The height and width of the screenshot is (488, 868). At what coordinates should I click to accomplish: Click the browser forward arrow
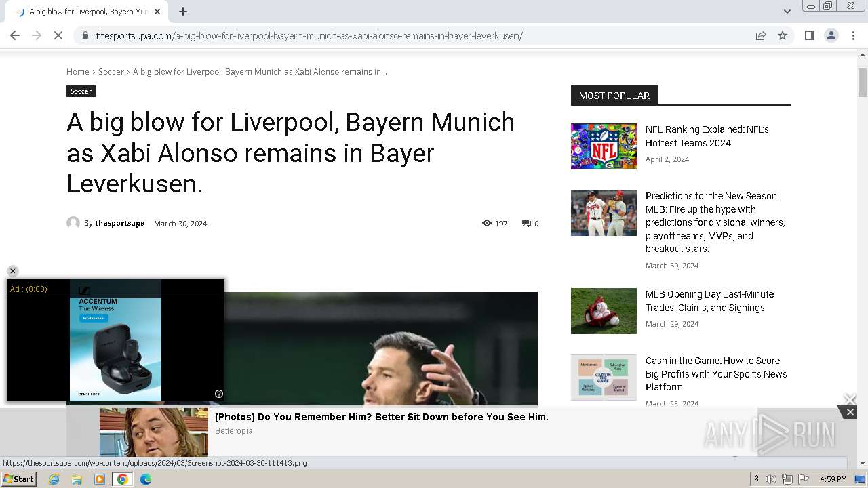pyautogui.click(x=37, y=35)
